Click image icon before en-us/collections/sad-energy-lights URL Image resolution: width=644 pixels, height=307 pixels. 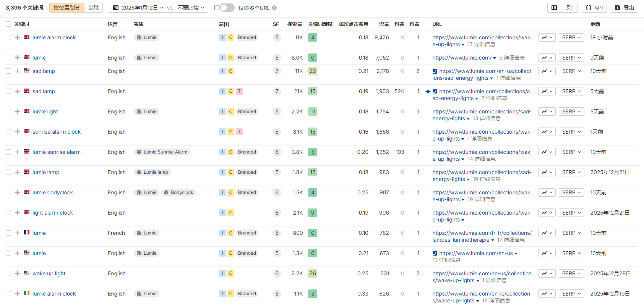[435, 71]
